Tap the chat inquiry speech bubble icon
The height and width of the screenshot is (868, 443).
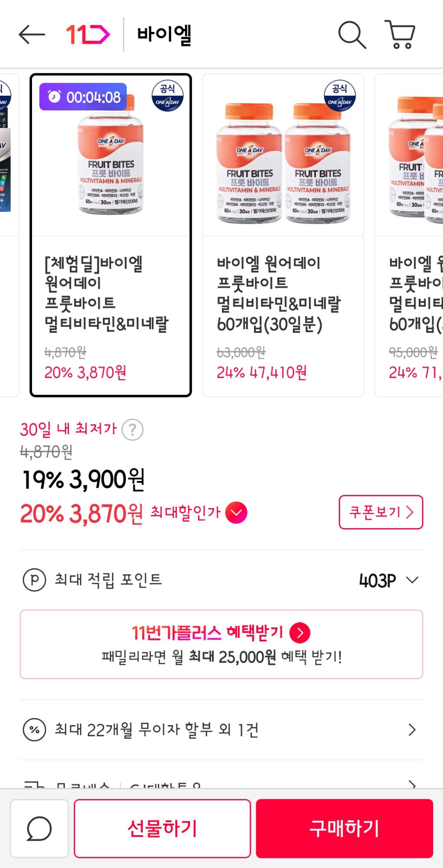point(39,829)
